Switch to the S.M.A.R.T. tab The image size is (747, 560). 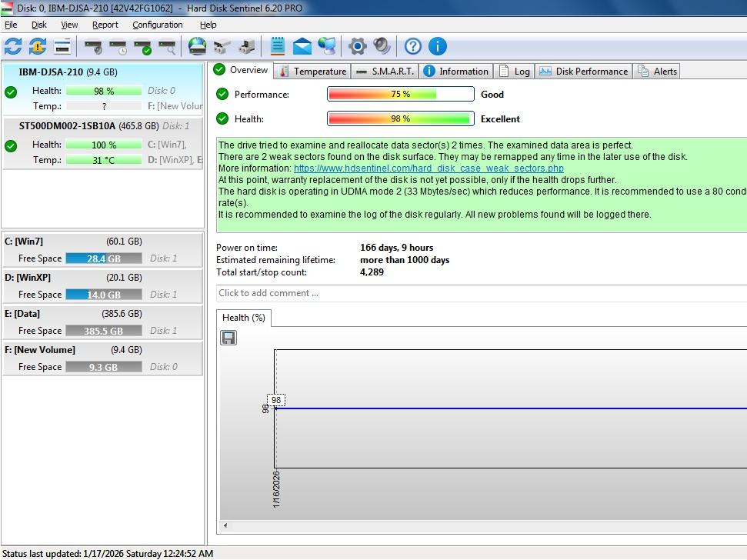tap(385, 71)
